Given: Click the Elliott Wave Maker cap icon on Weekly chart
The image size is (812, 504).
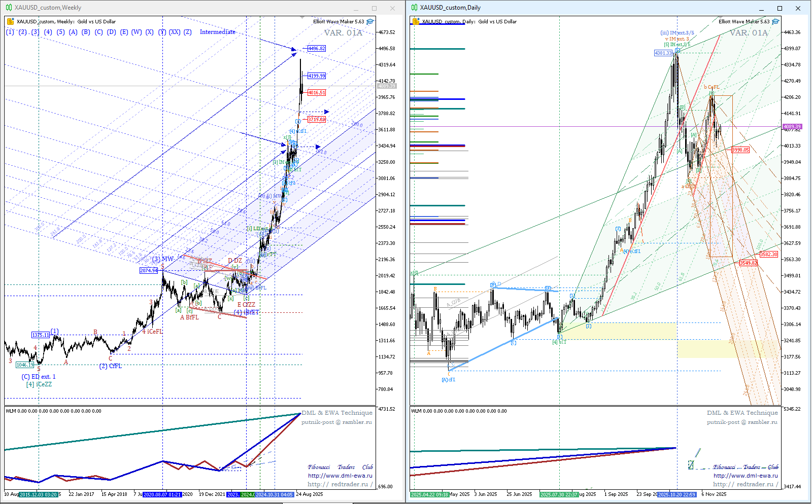Looking at the screenshot, I should [370, 22].
